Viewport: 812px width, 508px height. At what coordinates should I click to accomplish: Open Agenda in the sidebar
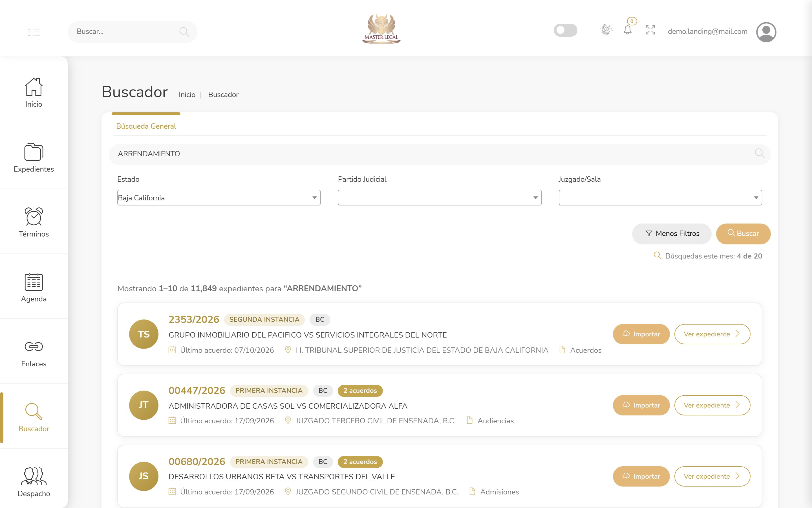coord(34,288)
